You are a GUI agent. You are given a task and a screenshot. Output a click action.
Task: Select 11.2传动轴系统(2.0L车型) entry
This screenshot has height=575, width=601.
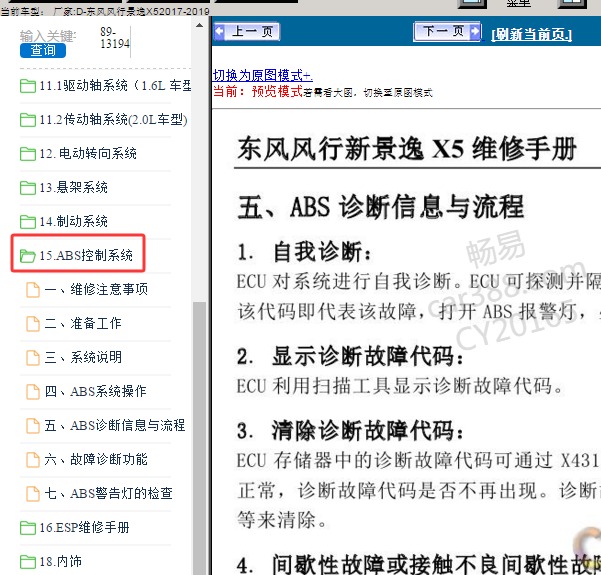pos(113,120)
